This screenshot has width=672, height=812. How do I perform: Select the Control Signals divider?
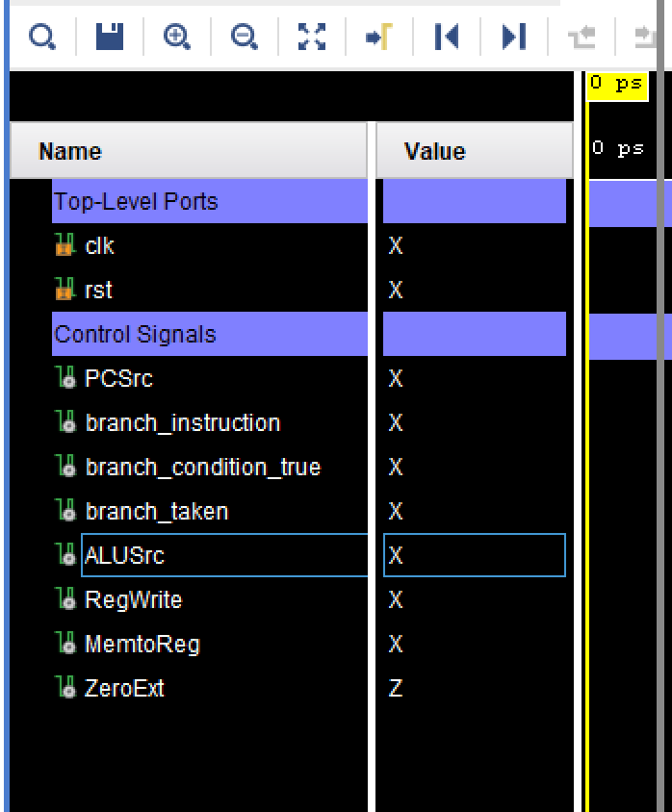(x=135, y=335)
